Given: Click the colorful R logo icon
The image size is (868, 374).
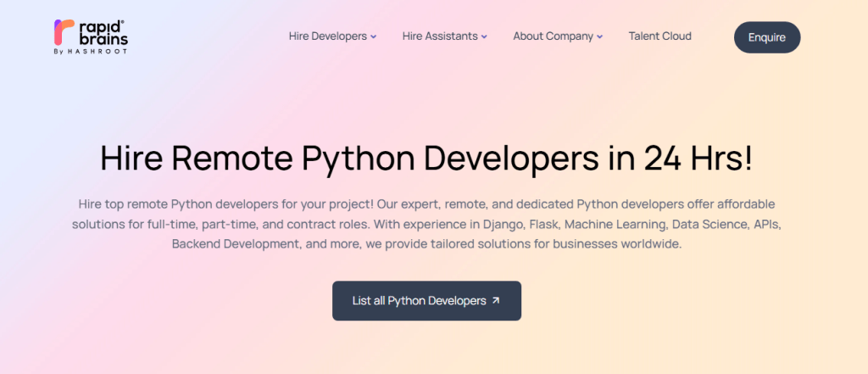Looking at the screenshot, I should [61, 32].
